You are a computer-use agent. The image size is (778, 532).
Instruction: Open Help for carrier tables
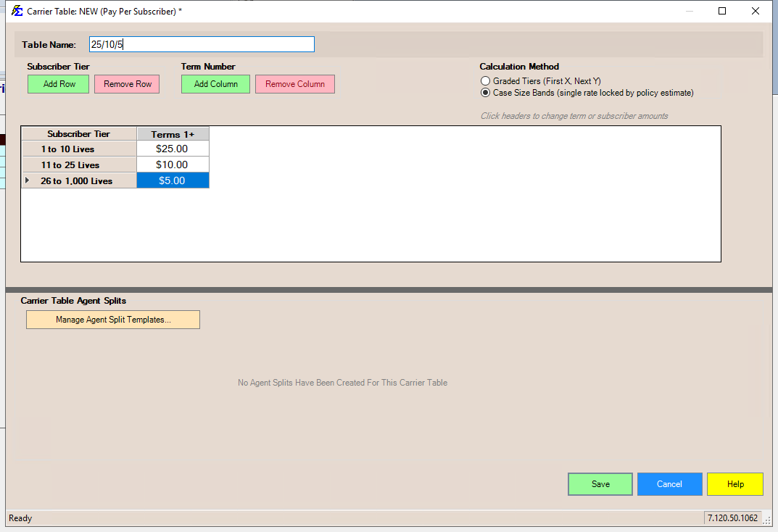734,484
